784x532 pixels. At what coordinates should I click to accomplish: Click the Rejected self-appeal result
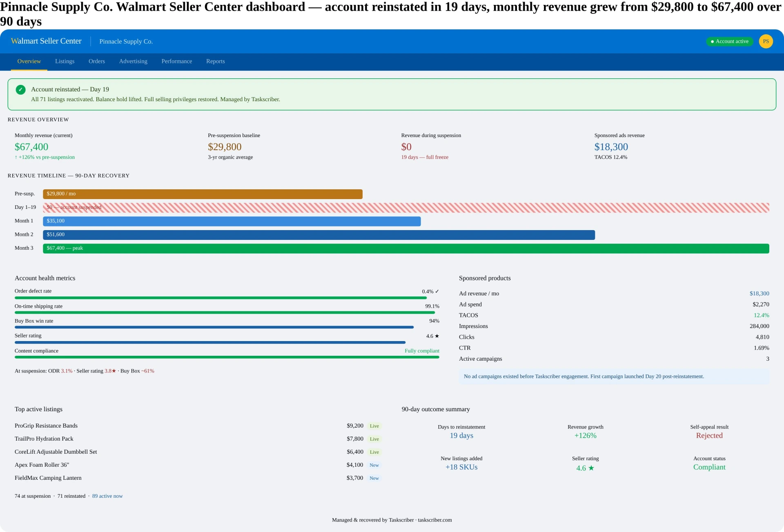click(x=709, y=436)
